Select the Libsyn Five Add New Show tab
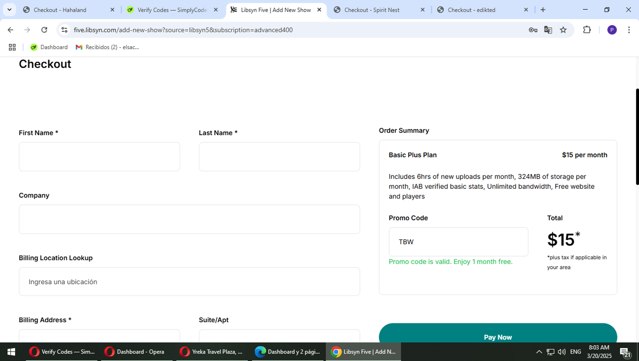This screenshot has width=639, height=361. point(275,10)
